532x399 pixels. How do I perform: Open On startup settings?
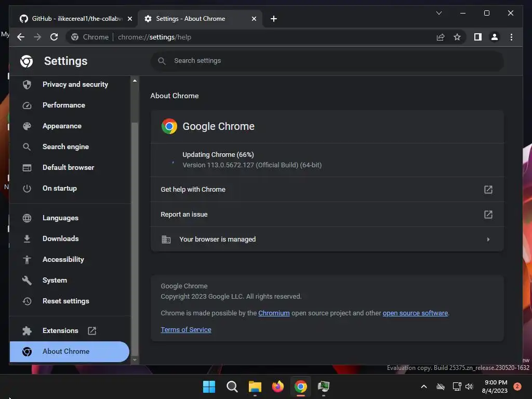(x=70, y=188)
